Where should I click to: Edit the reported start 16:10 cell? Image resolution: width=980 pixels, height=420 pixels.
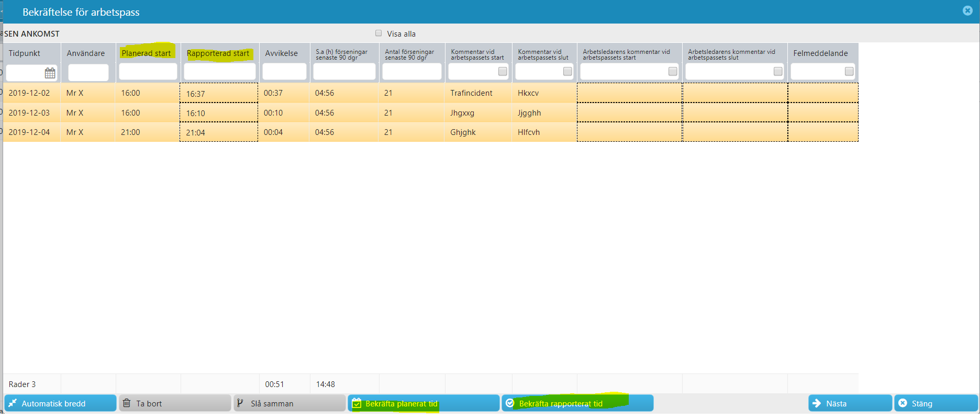tap(219, 112)
